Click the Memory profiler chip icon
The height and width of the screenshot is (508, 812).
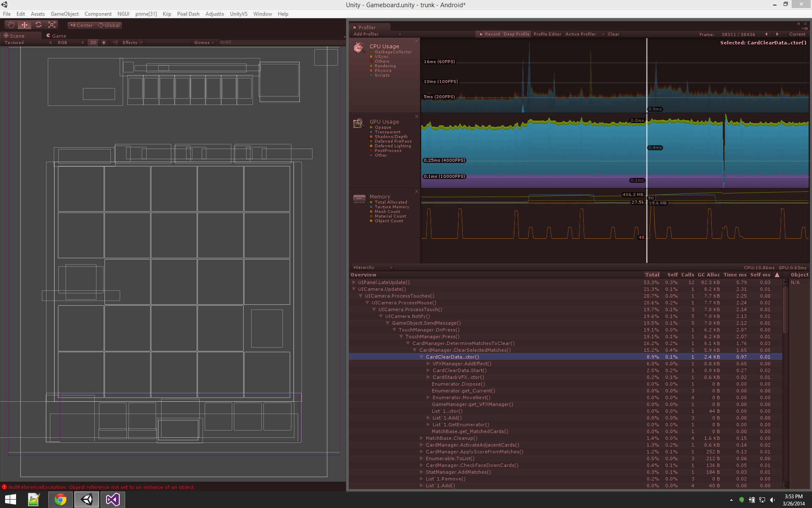[x=359, y=199]
